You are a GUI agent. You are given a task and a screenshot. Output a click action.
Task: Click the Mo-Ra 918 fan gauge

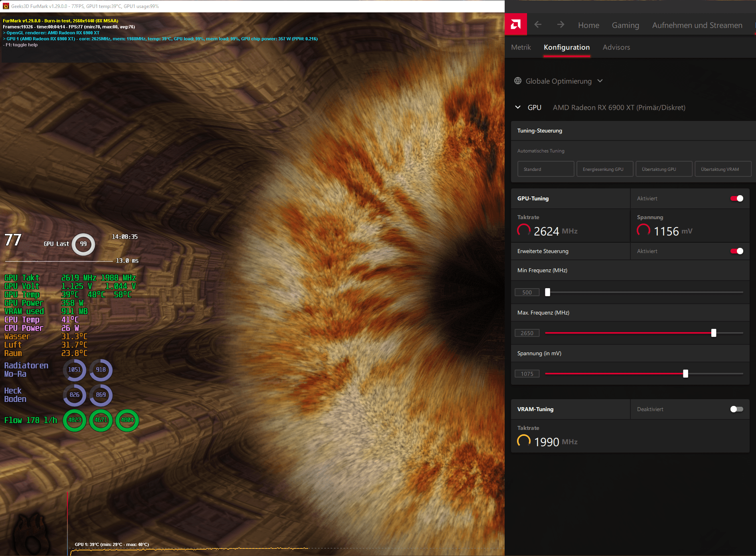click(x=101, y=370)
